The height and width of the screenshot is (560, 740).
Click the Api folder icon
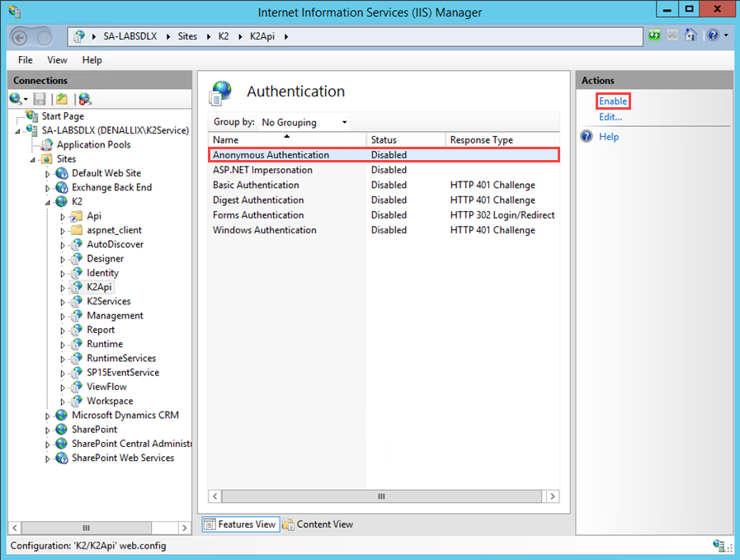point(77,216)
